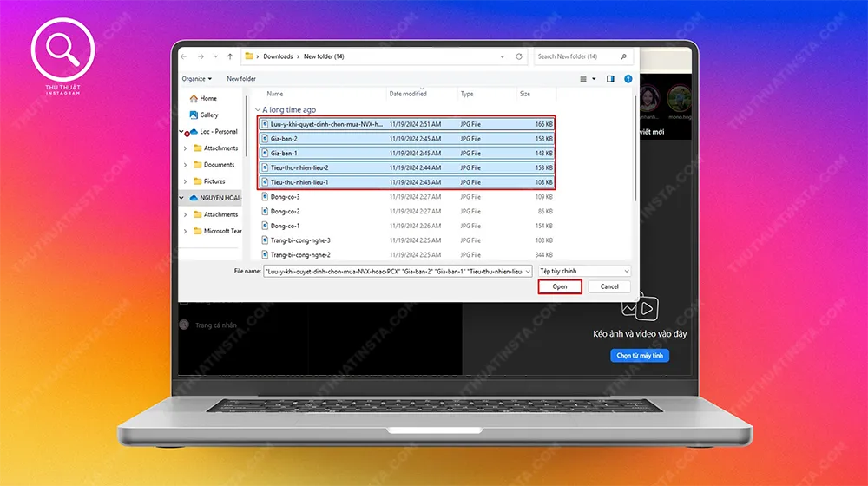
Task: Select the Tieu-thu-nhien-lieu-1 file
Action: tap(406, 181)
